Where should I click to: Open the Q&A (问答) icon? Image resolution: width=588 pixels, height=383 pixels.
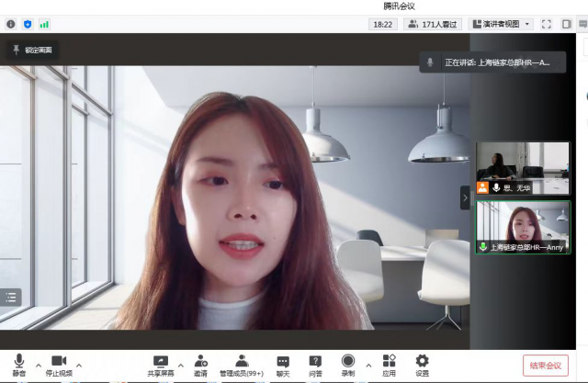(x=315, y=361)
